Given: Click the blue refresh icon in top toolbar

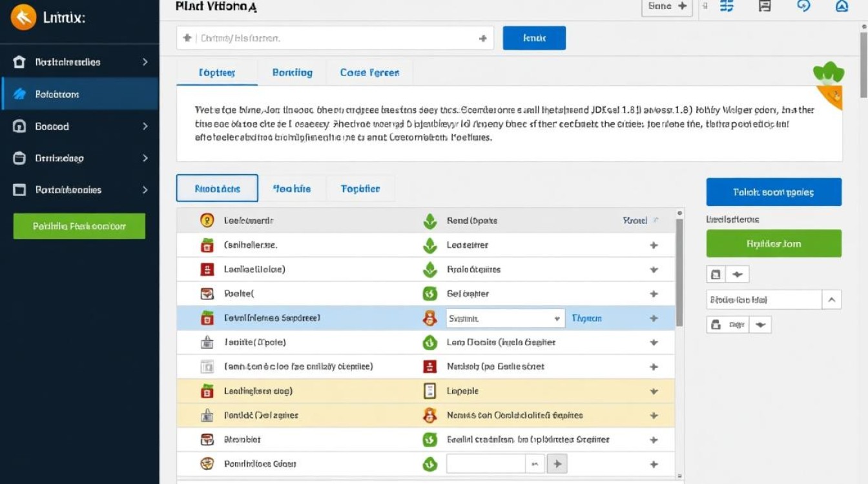Looking at the screenshot, I should pos(803,6).
